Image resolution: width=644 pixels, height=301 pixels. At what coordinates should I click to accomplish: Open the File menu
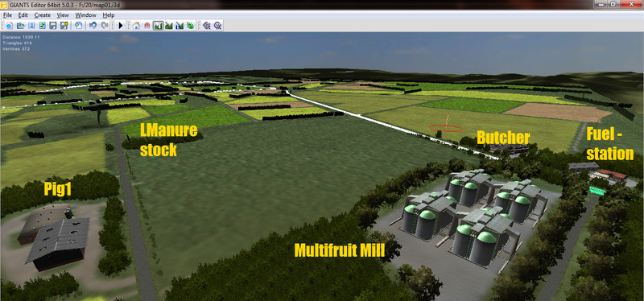point(7,15)
